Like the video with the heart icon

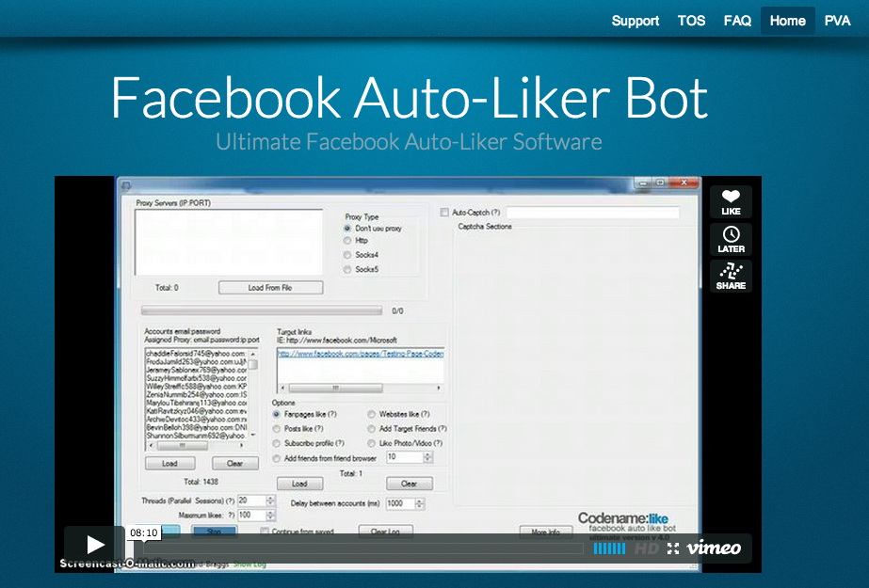point(731,201)
